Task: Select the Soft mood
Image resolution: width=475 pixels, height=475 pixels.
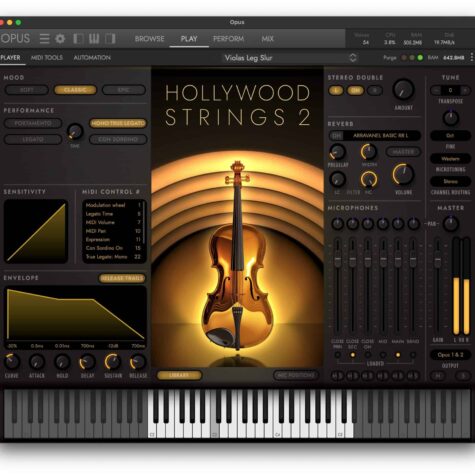Action: click(x=27, y=90)
